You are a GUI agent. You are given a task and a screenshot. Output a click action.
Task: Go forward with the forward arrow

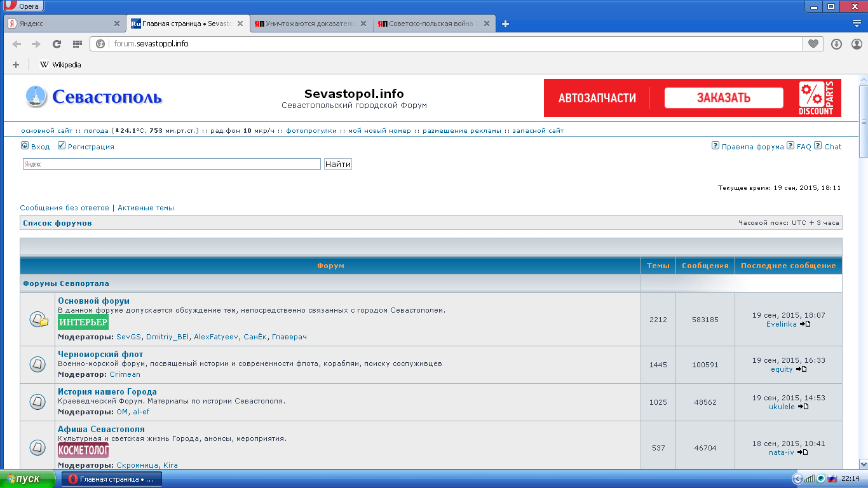(x=36, y=44)
